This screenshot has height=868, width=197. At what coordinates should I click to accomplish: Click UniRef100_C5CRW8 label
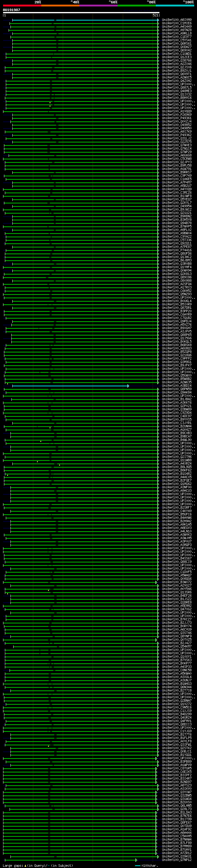pyautogui.click(x=176, y=159)
